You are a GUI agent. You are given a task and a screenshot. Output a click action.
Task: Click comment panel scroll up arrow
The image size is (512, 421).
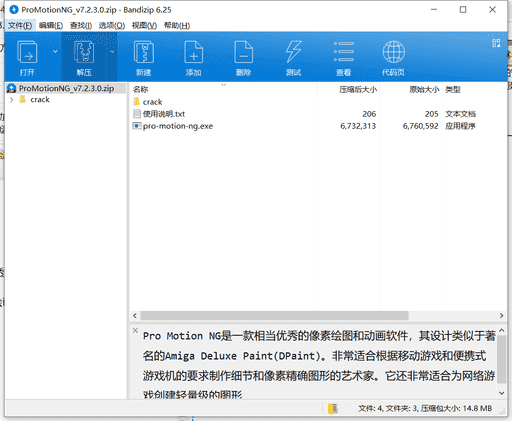[x=502, y=330]
